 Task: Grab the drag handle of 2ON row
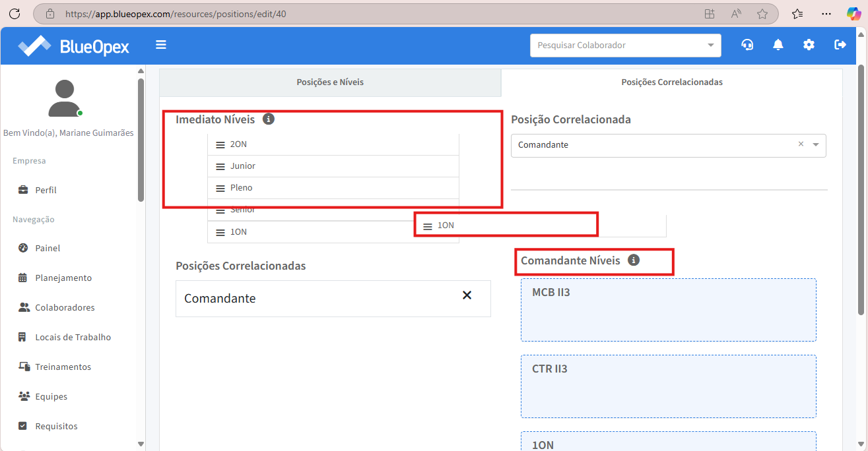tap(220, 145)
